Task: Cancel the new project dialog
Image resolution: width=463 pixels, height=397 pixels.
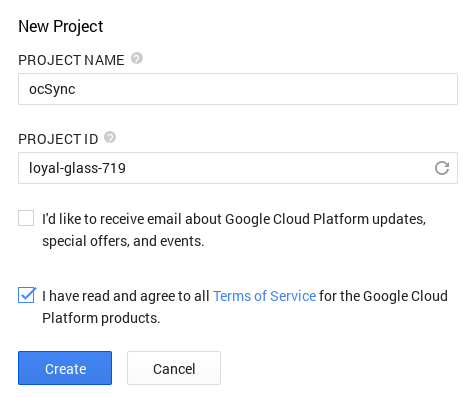Action: (x=174, y=368)
